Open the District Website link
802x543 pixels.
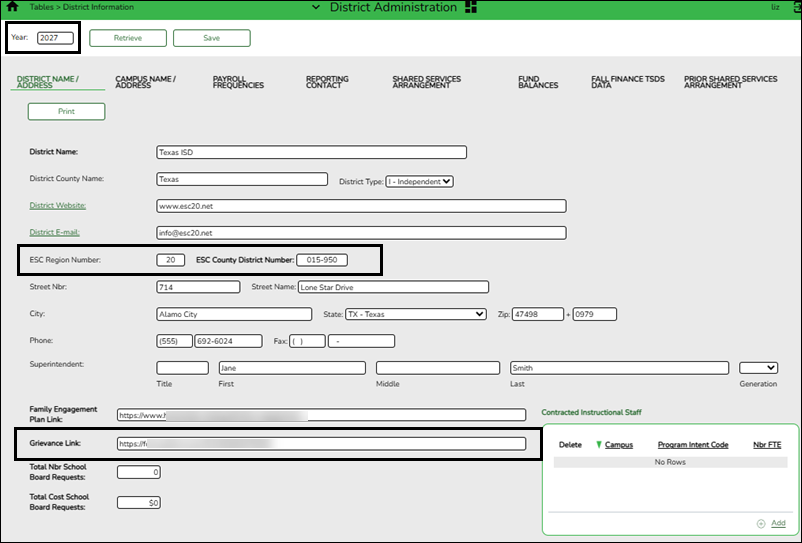coord(58,206)
